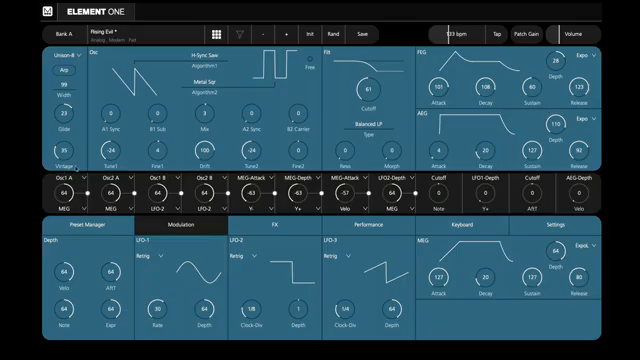The width and height of the screenshot is (640, 360).
Task: Select previous preset with minus button
Action: coord(263,34)
